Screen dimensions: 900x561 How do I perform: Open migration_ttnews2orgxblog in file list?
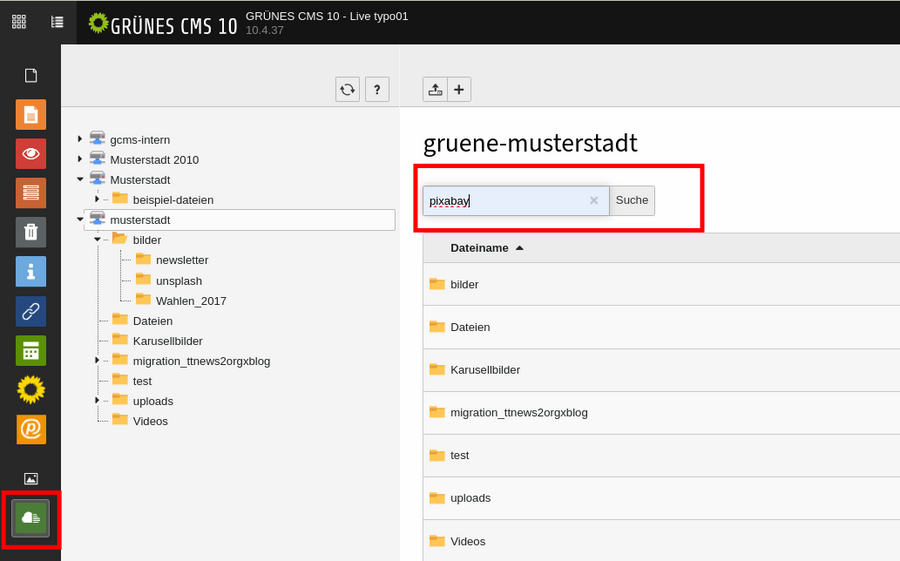[519, 412]
